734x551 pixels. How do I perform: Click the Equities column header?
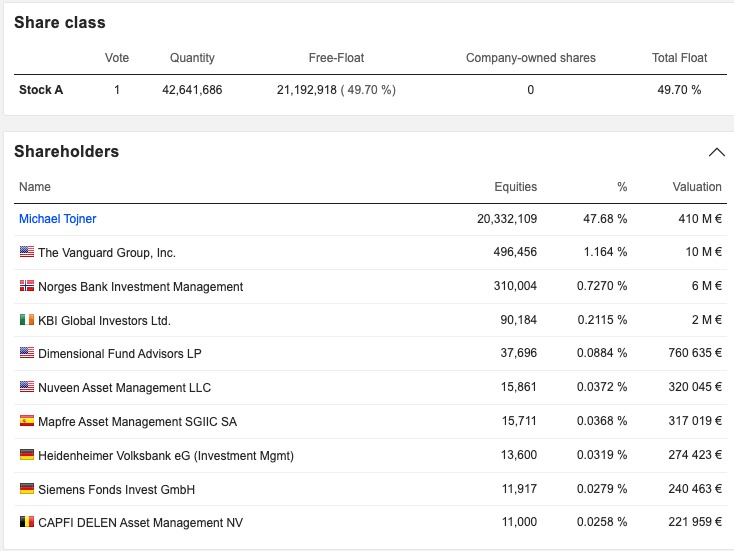(515, 187)
